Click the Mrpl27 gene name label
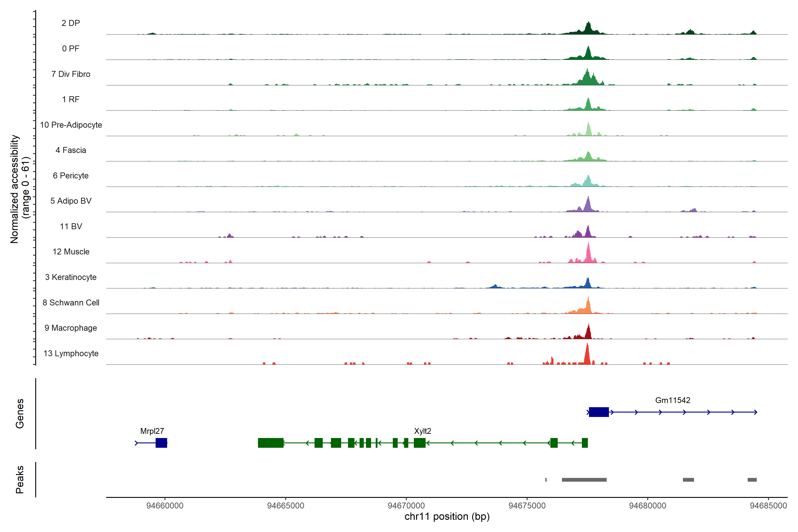Image resolution: width=798 pixels, height=532 pixels. coord(152,431)
